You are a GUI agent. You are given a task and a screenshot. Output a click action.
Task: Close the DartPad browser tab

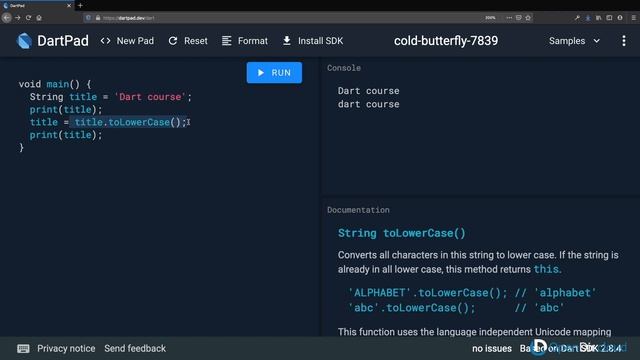point(69,6)
